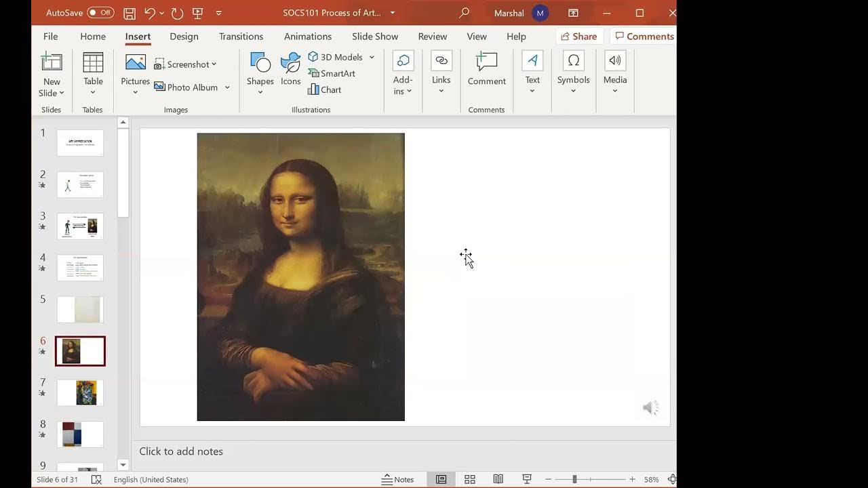The image size is (868, 488).
Task: Switch to Reading View
Action: click(x=498, y=479)
